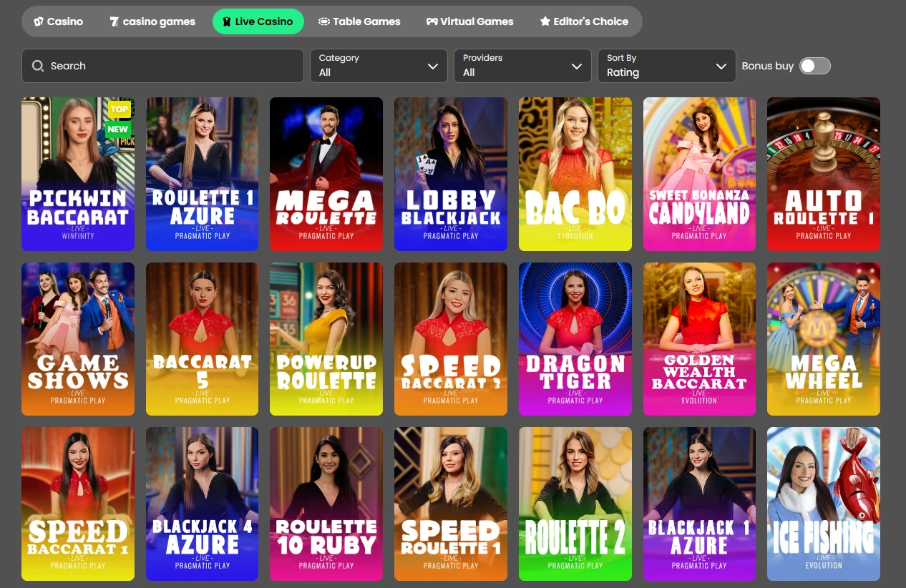This screenshot has height=588, width=906.
Task: Launch Sweet Bonanza Candyland
Action: pyautogui.click(x=699, y=175)
